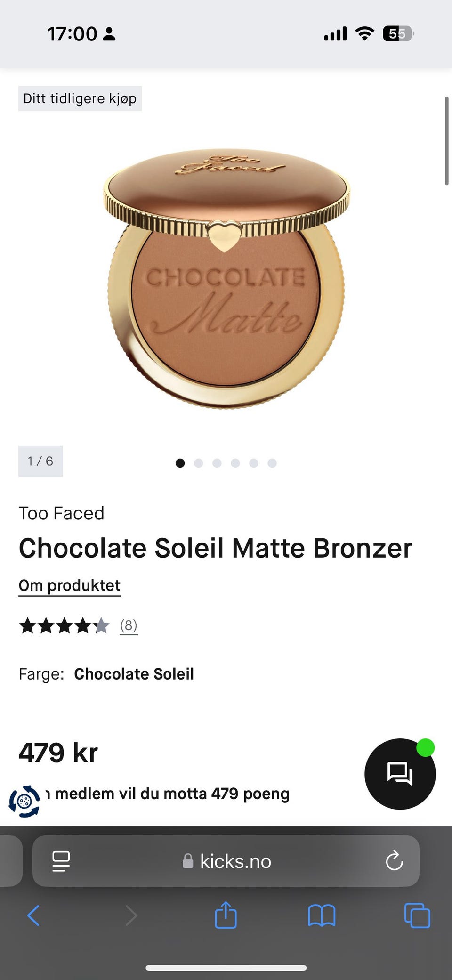Tap the Chocolate Matte bronzer product image
Screen dimensions: 452x980
[x=226, y=278]
